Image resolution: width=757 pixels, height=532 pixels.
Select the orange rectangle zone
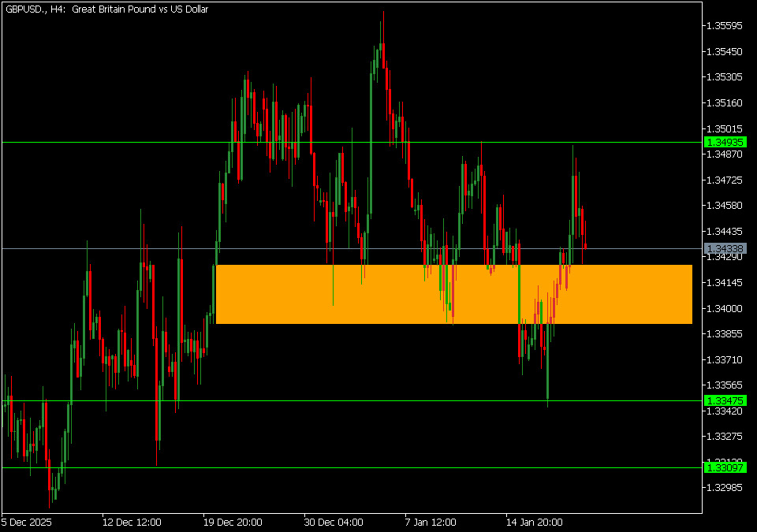(x=453, y=294)
